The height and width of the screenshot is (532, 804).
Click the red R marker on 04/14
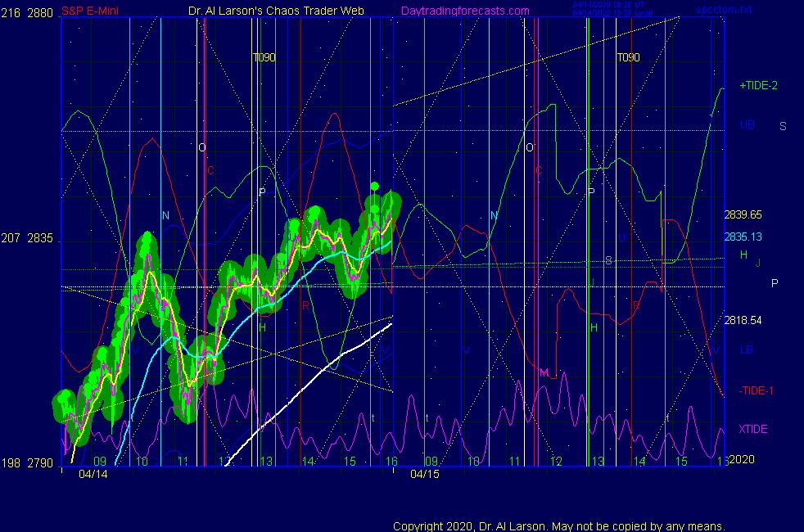305,305
